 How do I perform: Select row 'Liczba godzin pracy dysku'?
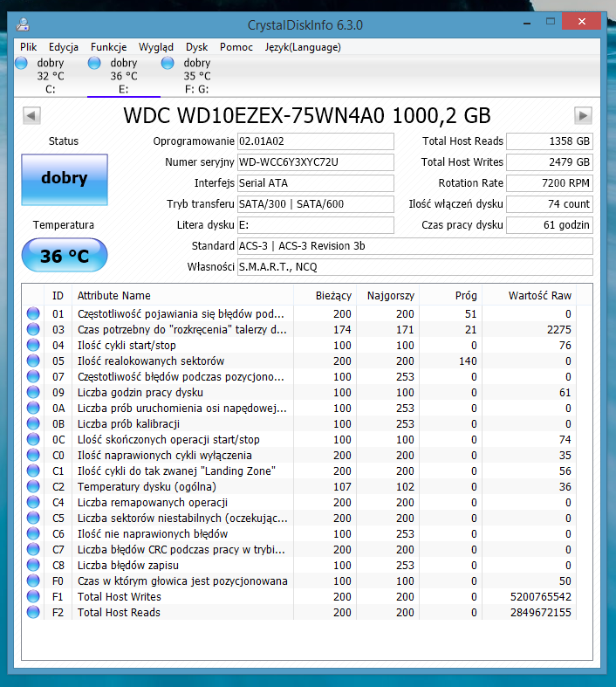[x=299, y=393]
